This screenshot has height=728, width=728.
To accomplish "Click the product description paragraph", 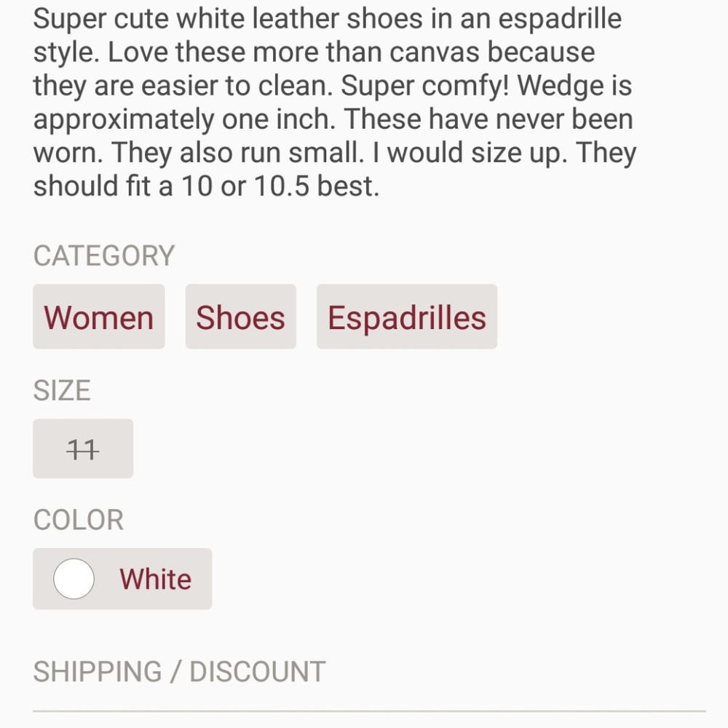I will [x=335, y=102].
